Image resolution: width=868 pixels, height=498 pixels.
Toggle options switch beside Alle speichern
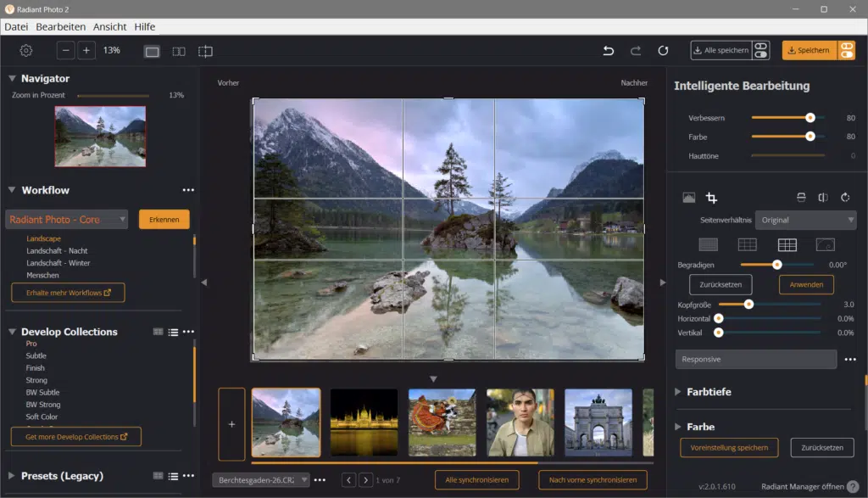pyautogui.click(x=760, y=51)
